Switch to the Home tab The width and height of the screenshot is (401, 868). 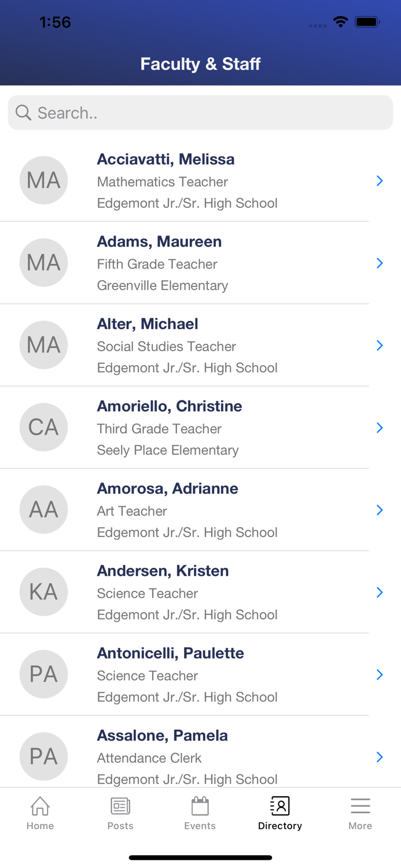point(40,813)
